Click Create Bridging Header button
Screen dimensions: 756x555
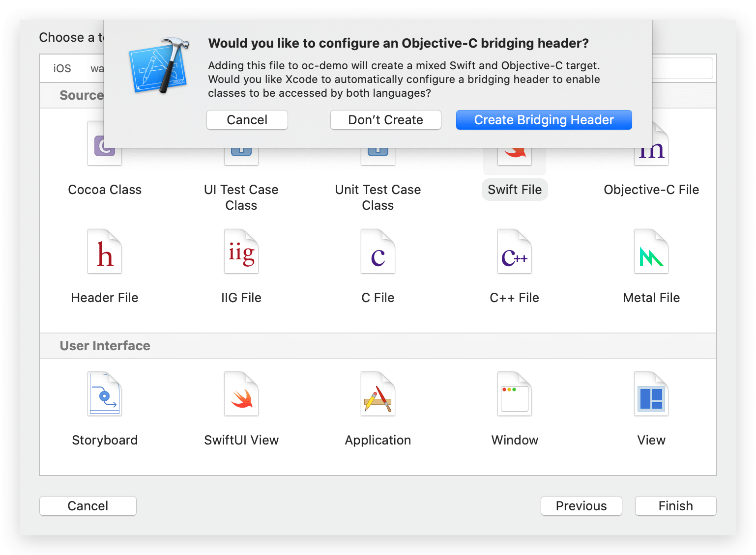[x=544, y=120]
